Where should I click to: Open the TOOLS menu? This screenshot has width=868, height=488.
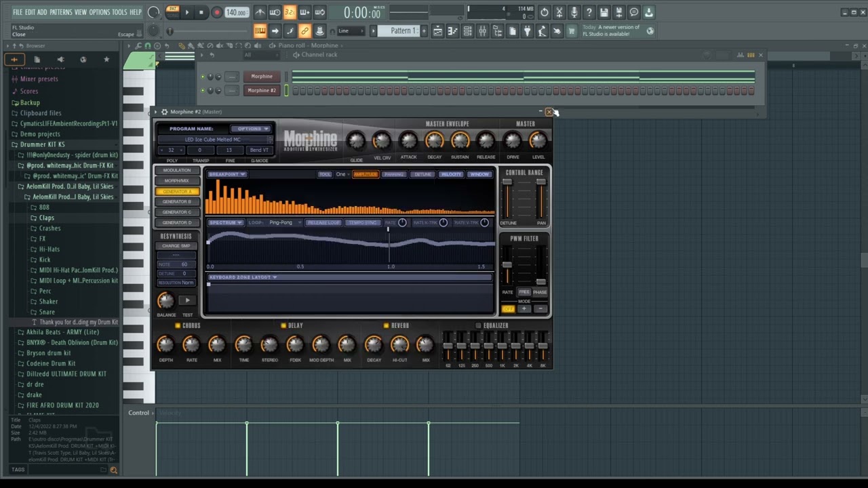pyautogui.click(x=119, y=12)
